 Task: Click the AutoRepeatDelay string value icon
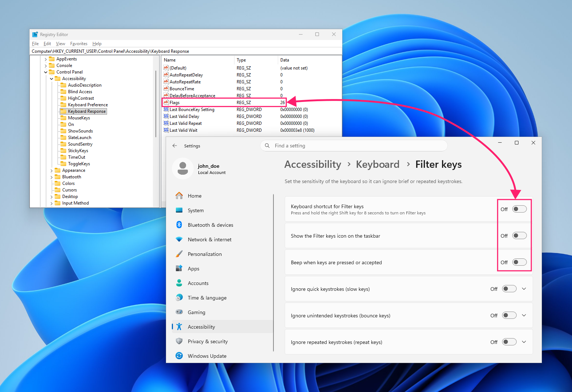click(166, 75)
